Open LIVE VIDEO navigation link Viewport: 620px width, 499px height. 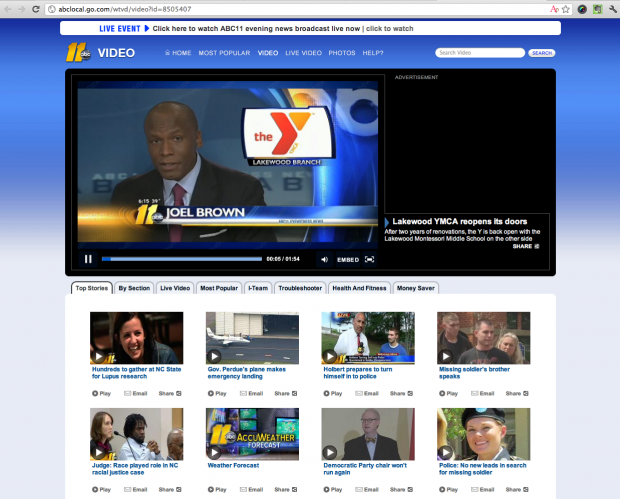(x=303, y=53)
